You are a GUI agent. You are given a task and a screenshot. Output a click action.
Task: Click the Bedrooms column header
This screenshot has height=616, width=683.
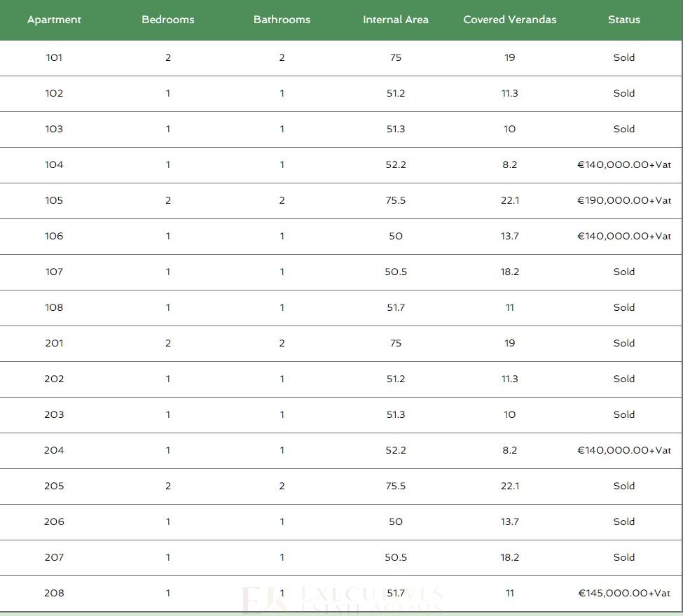[x=168, y=20]
